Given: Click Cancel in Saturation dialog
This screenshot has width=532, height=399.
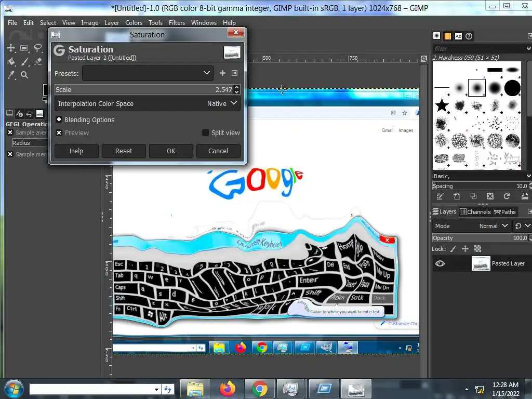Looking at the screenshot, I should (x=218, y=151).
